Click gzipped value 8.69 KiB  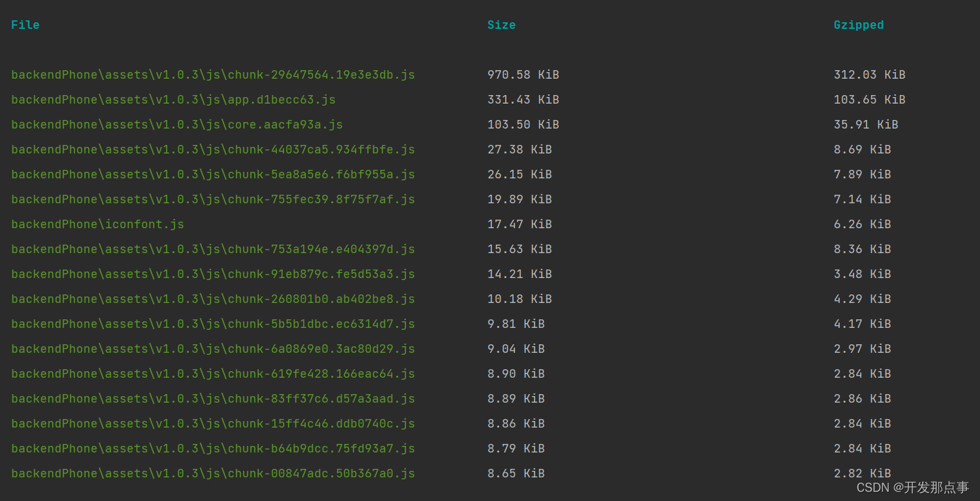tap(863, 150)
